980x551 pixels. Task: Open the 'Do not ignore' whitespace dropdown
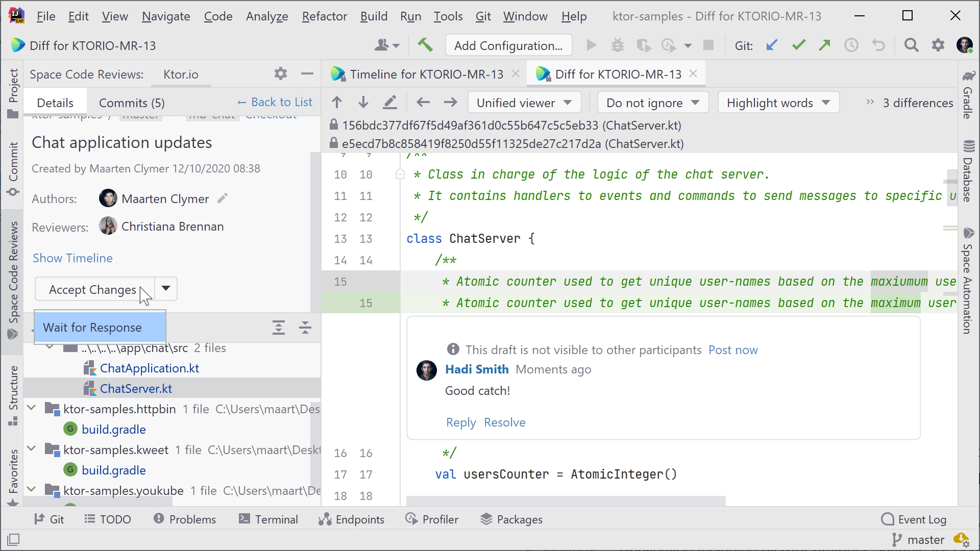(650, 102)
